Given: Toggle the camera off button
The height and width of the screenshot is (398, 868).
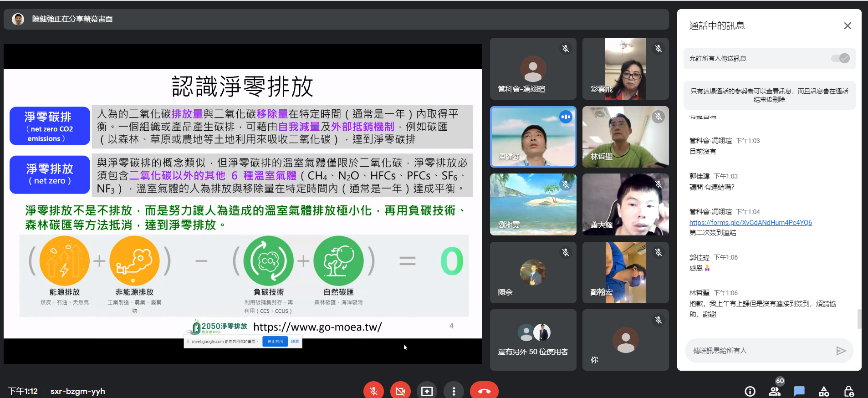Looking at the screenshot, I should coord(400,391).
